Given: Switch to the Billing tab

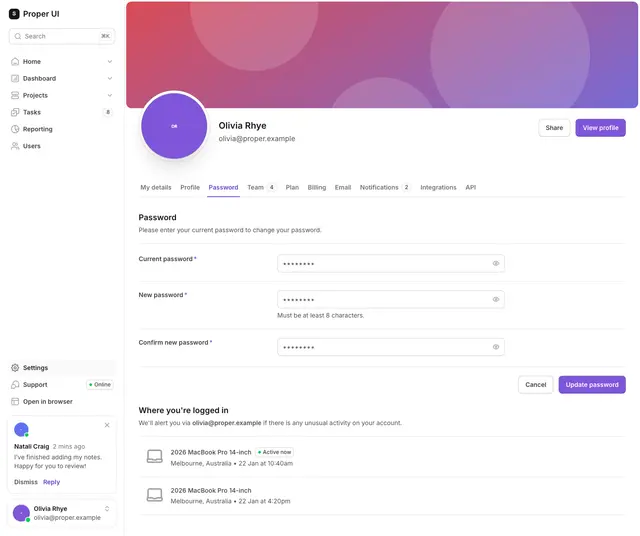Looking at the screenshot, I should 317,187.
